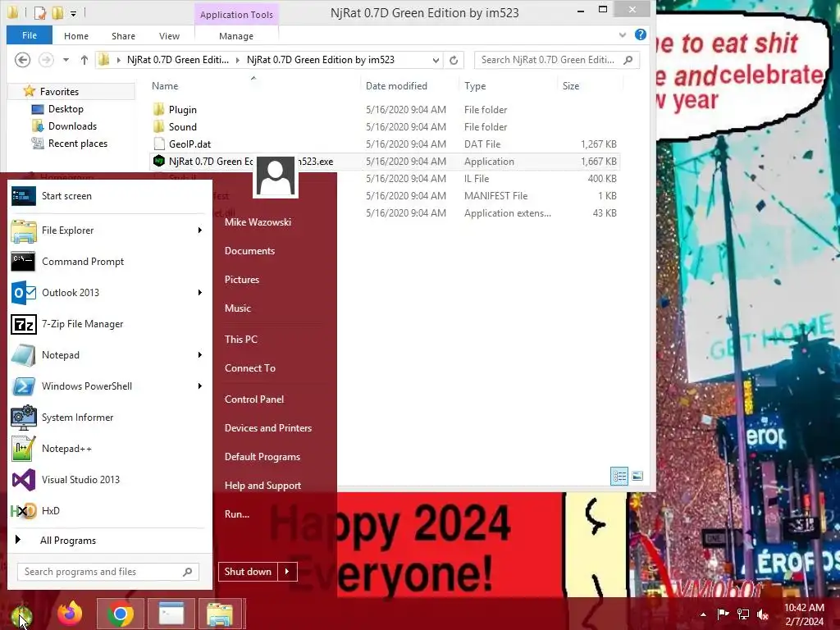The height and width of the screenshot is (630, 840).
Task: Open Default Programs
Action: [262, 457]
